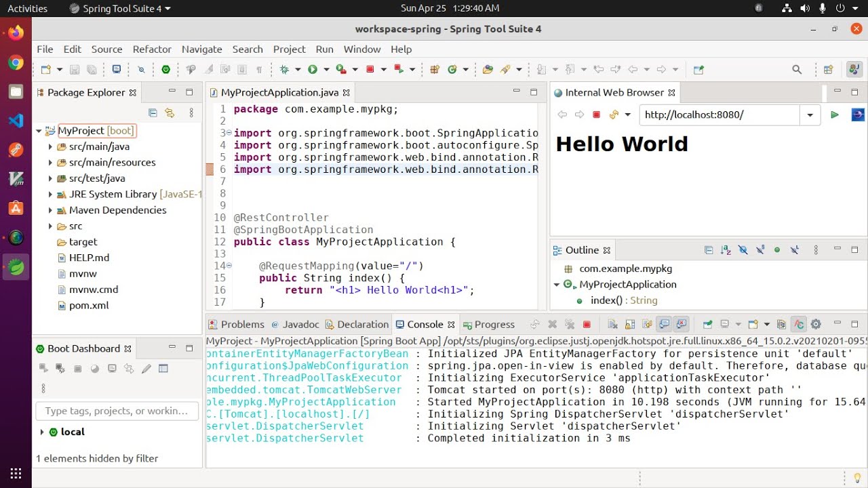The width and height of the screenshot is (868, 488).
Task: Toggle the Java perspective button at toolbar right end
Action: click(854, 69)
